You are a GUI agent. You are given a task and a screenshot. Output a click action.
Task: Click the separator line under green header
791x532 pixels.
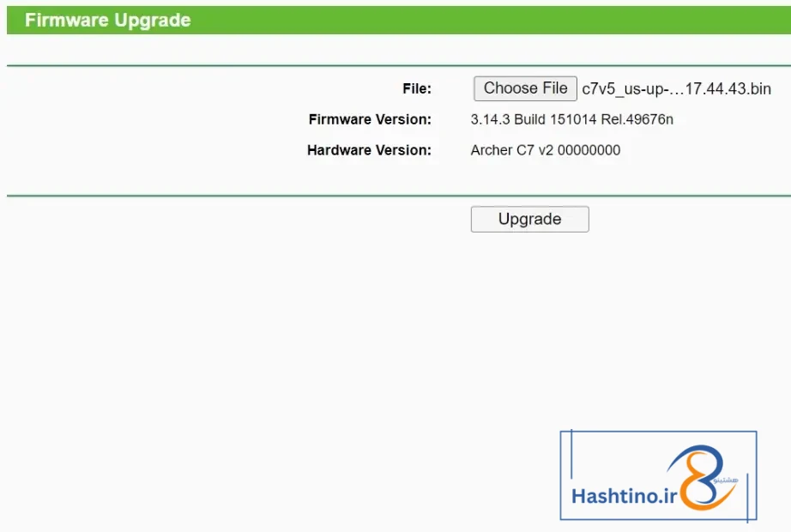(399, 65)
